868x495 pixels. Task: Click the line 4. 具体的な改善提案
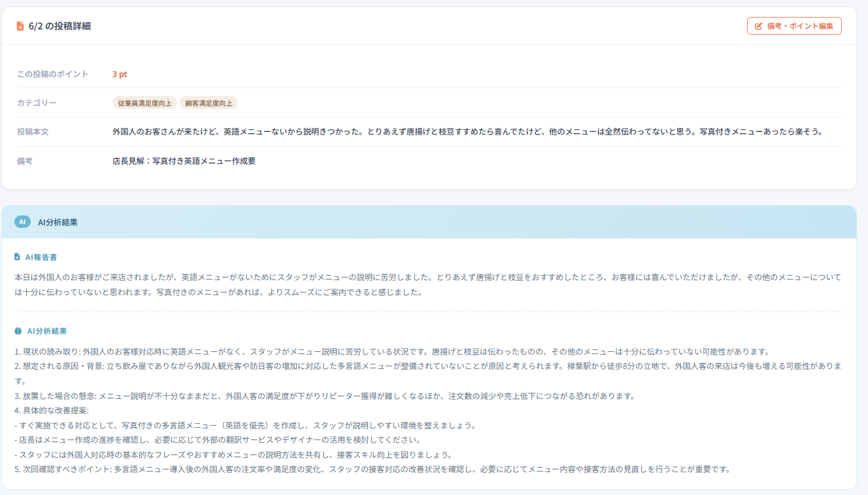51,411
